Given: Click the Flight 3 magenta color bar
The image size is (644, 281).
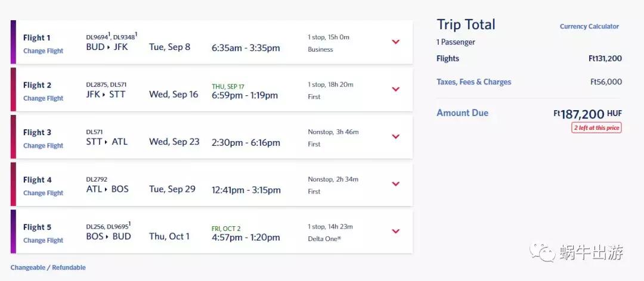Looking at the screenshot, I should [13, 137].
